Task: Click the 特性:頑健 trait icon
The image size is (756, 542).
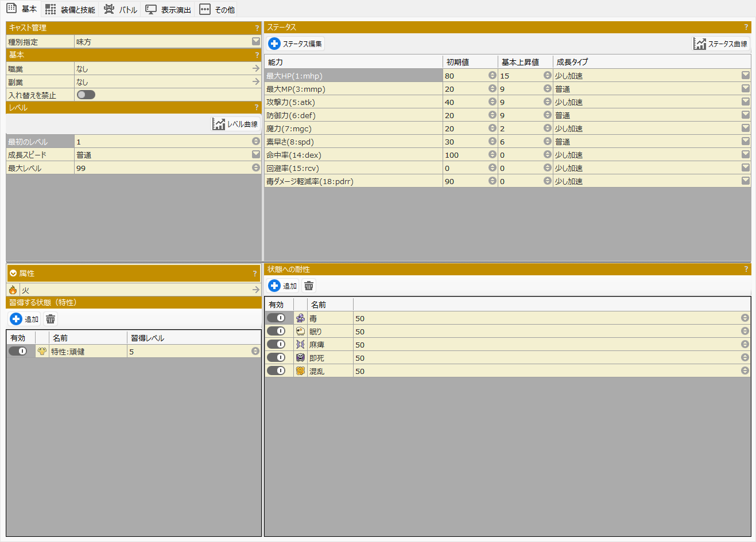Action: [x=42, y=351]
